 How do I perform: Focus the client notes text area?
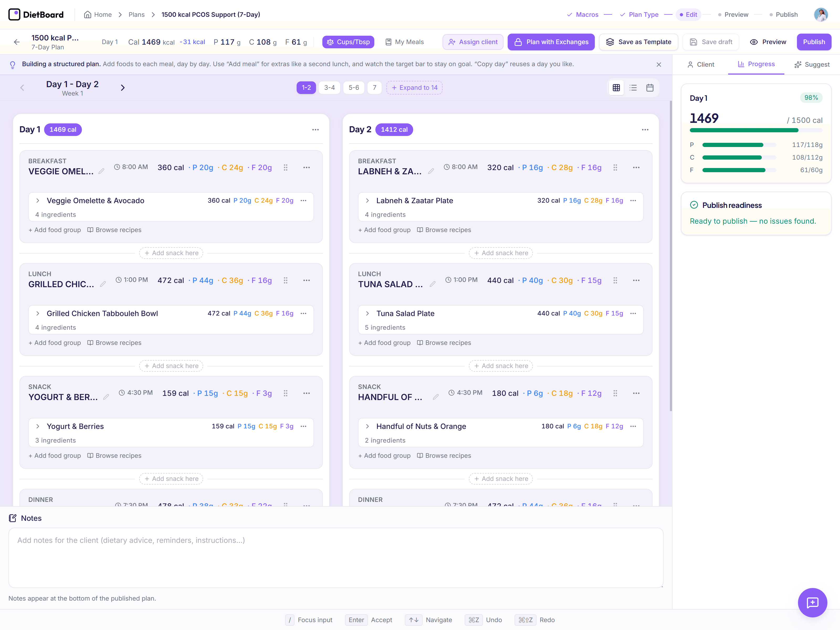click(x=336, y=558)
